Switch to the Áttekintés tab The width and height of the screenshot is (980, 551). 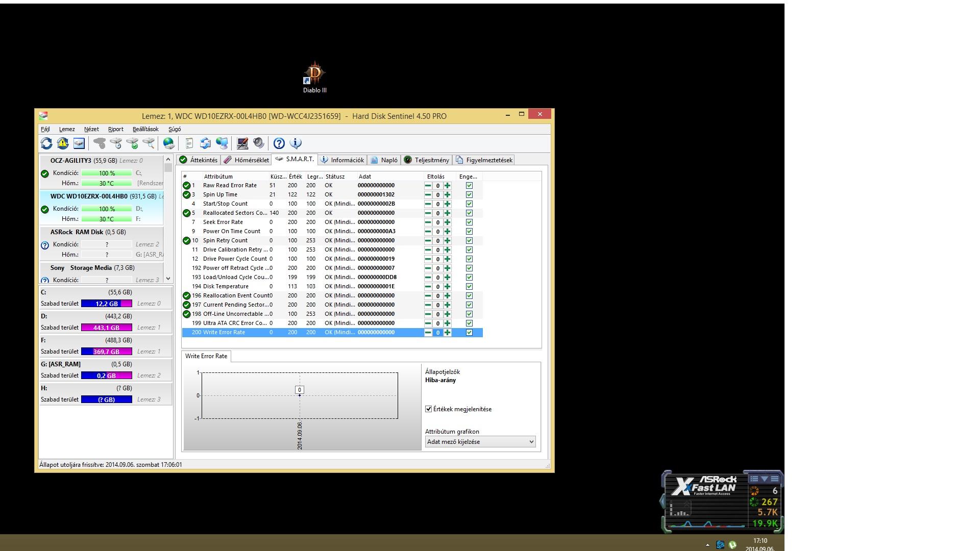tap(199, 160)
